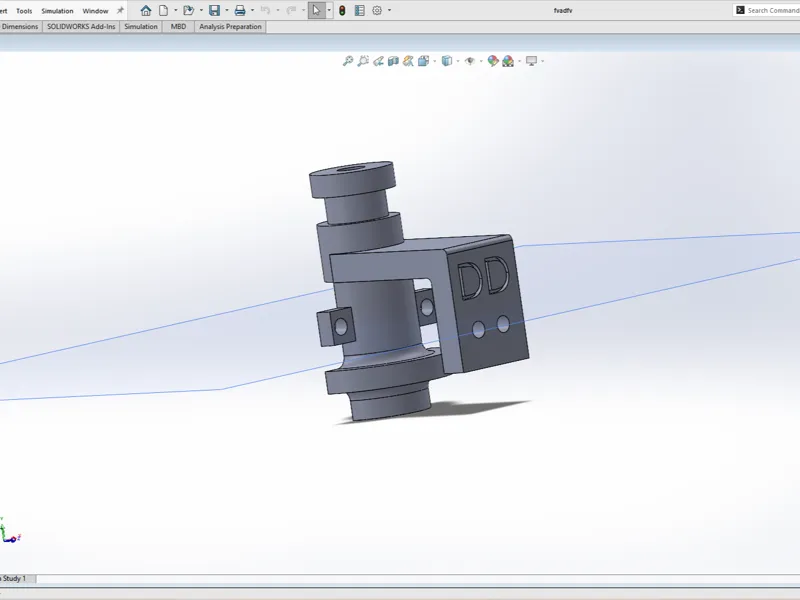Click the Rebuild traffic light icon
This screenshot has width=800, height=600.
click(x=342, y=10)
